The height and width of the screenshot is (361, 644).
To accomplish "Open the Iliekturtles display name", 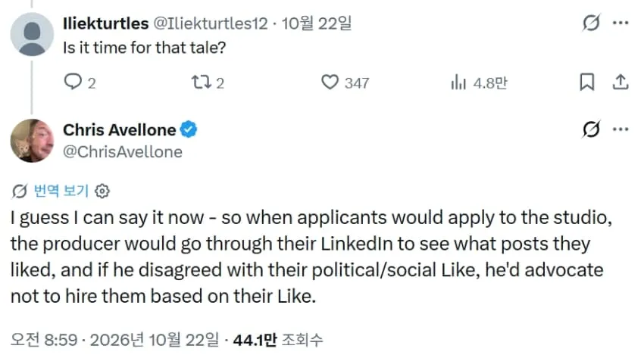I will click(105, 23).
